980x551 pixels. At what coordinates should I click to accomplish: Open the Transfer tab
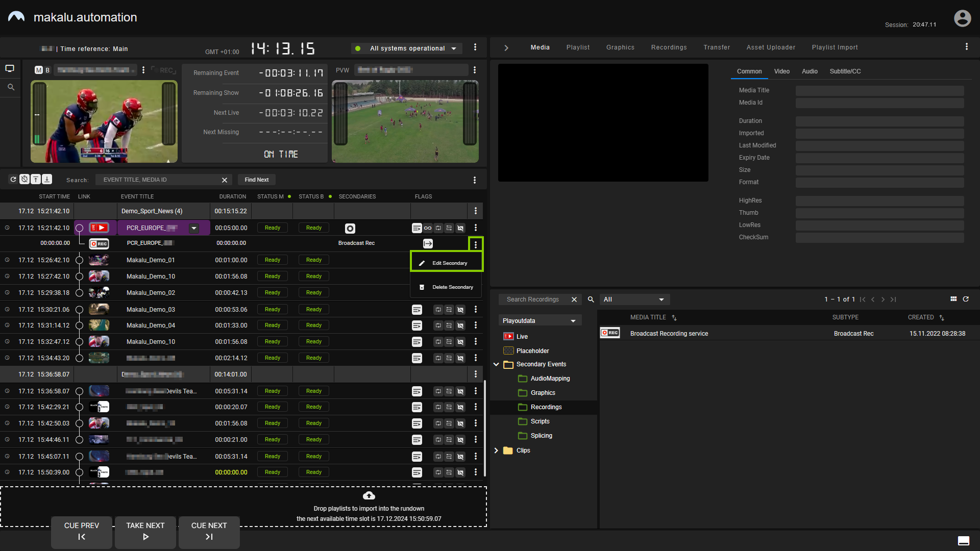click(x=717, y=47)
